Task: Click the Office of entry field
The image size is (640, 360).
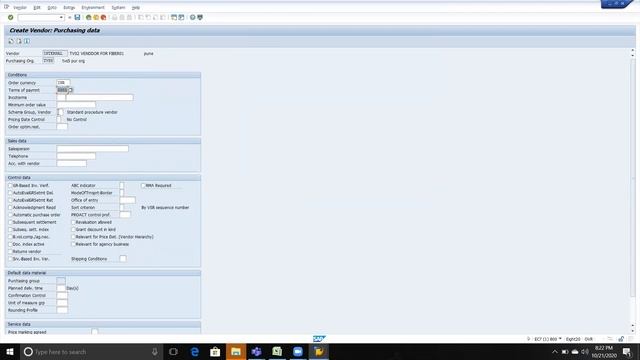Action: point(127,200)
